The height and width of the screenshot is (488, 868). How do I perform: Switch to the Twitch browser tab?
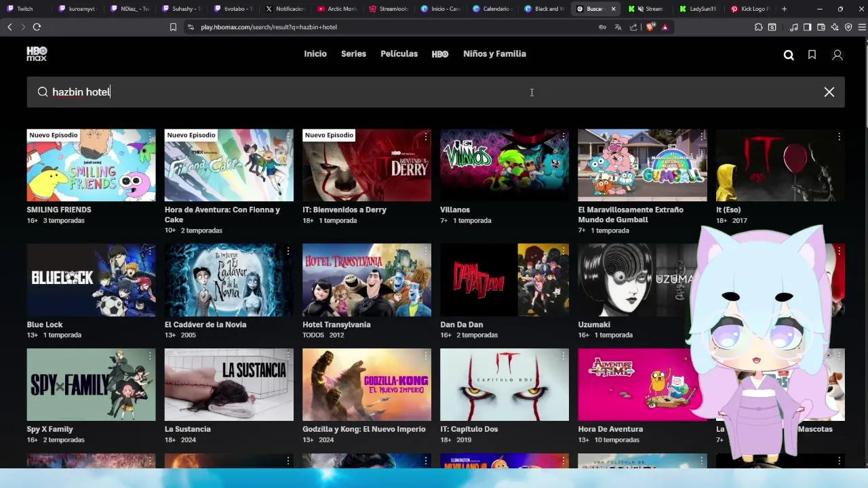coord(24,9)
